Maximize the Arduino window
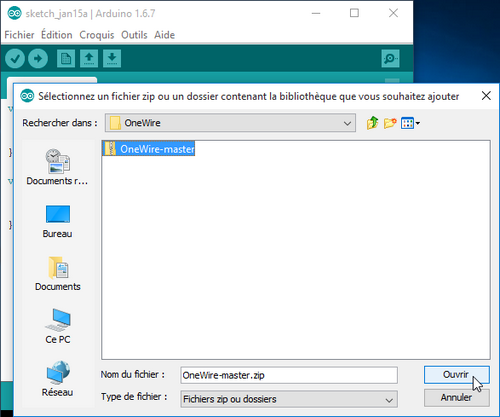This screenshot has width=500, height=417. [354, 13]
